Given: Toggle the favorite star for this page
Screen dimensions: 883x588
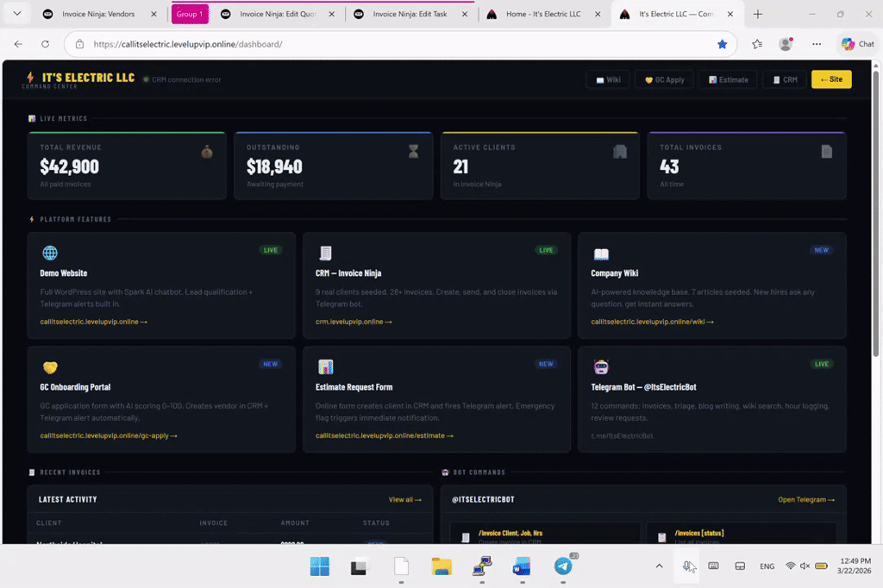Looking at the screenshot, I should (722, 44).
